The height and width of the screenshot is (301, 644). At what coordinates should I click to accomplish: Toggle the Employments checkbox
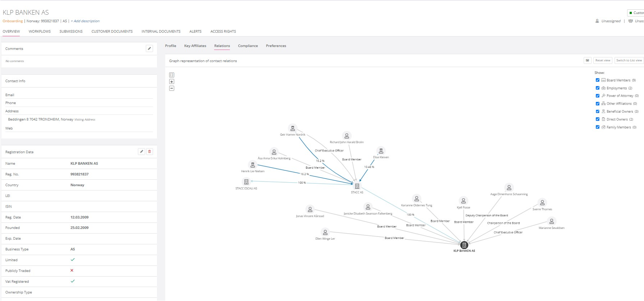[x=598, y=88]
